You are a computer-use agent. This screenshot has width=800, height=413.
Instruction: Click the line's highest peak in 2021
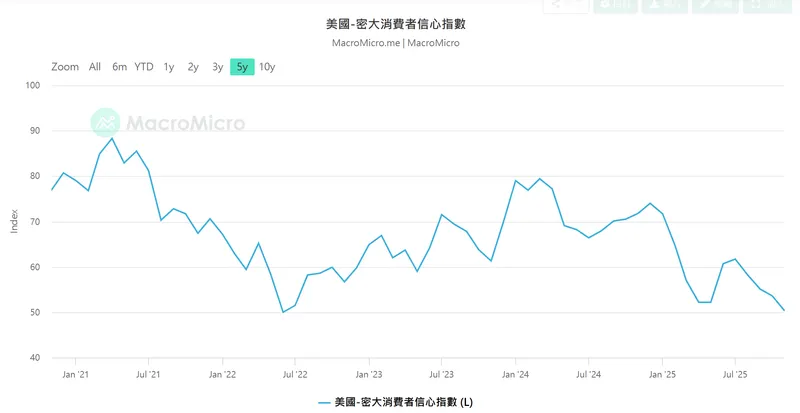pos(112,138)
